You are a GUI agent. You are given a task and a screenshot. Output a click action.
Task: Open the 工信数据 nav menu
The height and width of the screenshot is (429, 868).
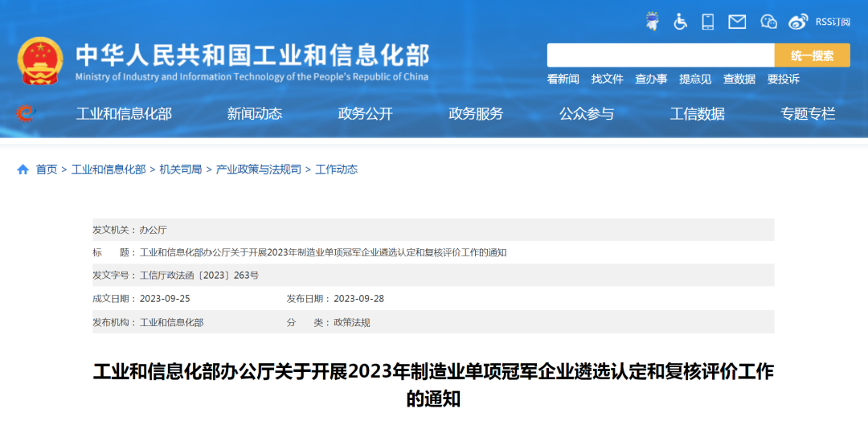click(x=698, y=114)
